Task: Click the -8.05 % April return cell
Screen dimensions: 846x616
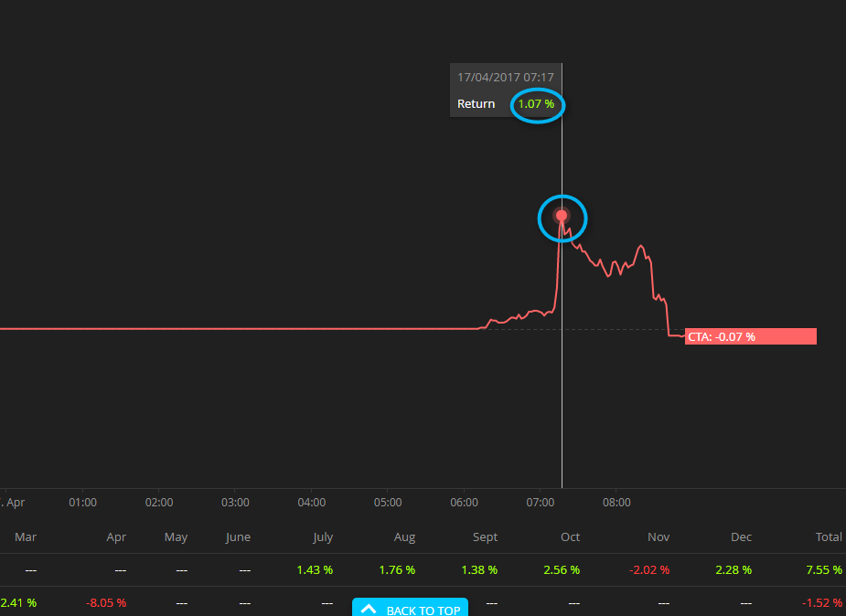Action: 106,602
